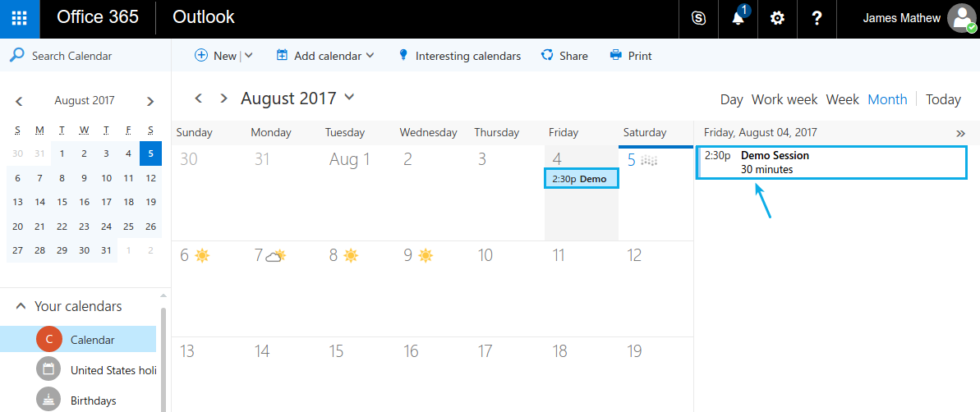Viewport: 980px width, 412px height.
Task: Go to next month in main calendar
Action: (x=223, y=98)
